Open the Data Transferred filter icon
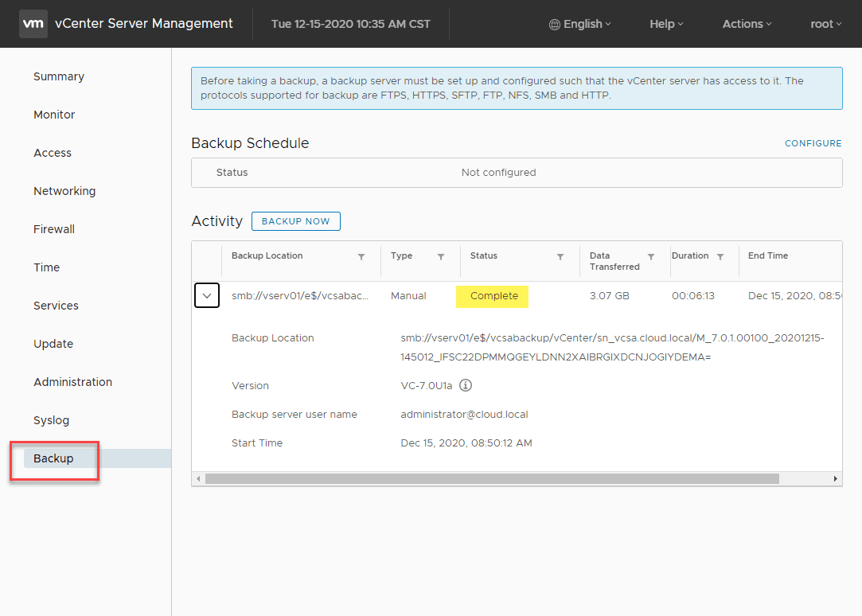 tap(652, 258)
